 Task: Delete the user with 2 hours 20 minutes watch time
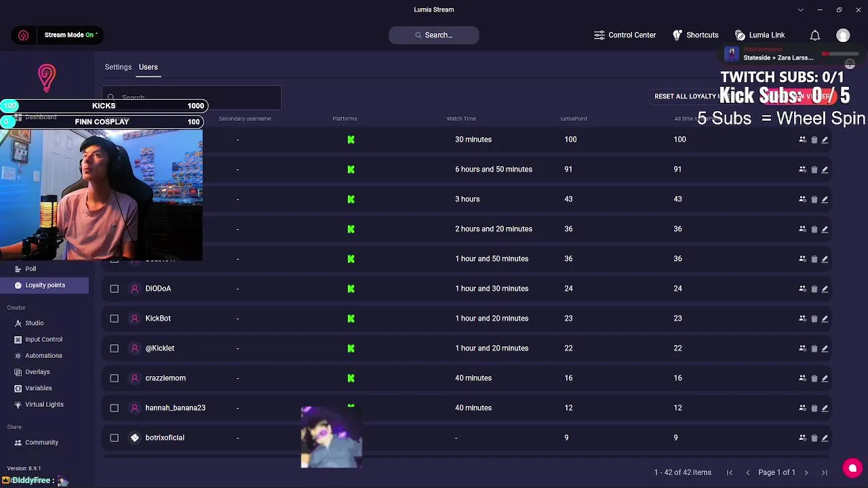(x=814, y=229)
